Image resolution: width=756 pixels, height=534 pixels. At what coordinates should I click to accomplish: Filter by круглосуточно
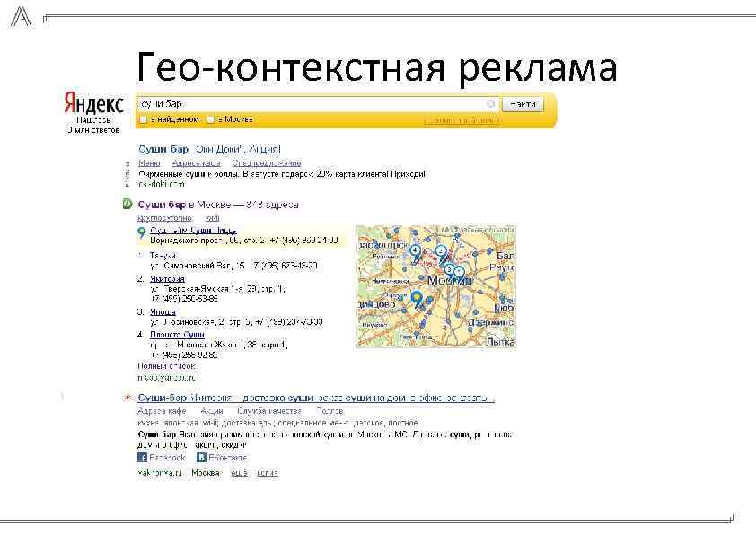[164, 218]
